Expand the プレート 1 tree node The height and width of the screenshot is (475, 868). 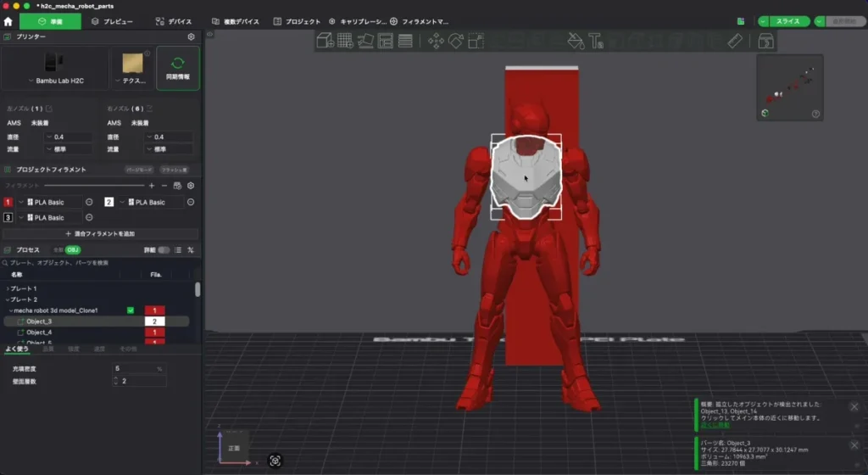point(7,288)
